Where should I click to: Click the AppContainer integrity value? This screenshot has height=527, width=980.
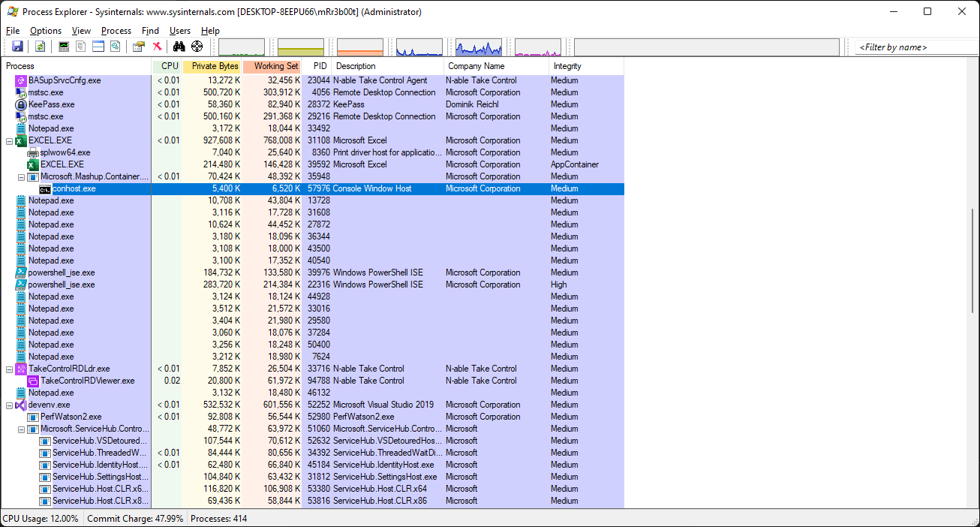[575, 164]
